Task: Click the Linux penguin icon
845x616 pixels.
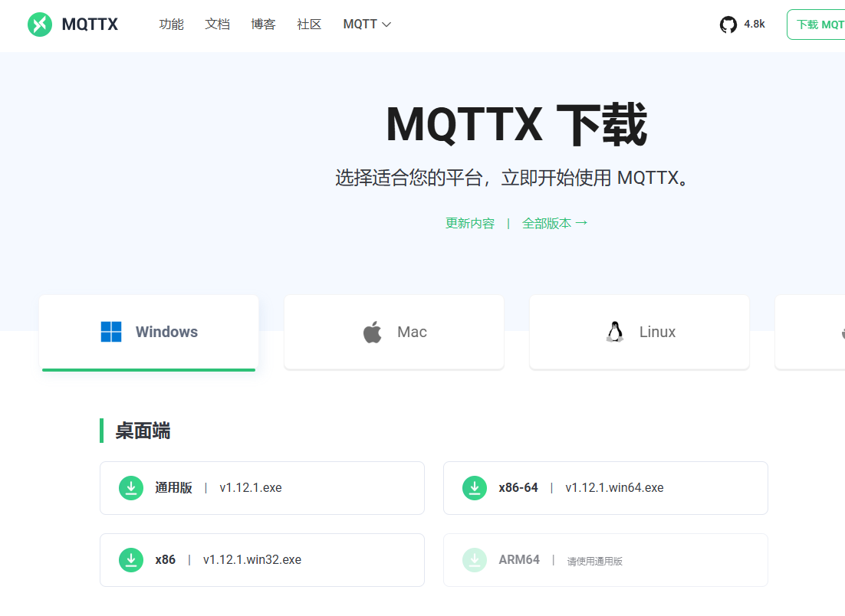Action: pyautogui.click(x=615, y=332)
